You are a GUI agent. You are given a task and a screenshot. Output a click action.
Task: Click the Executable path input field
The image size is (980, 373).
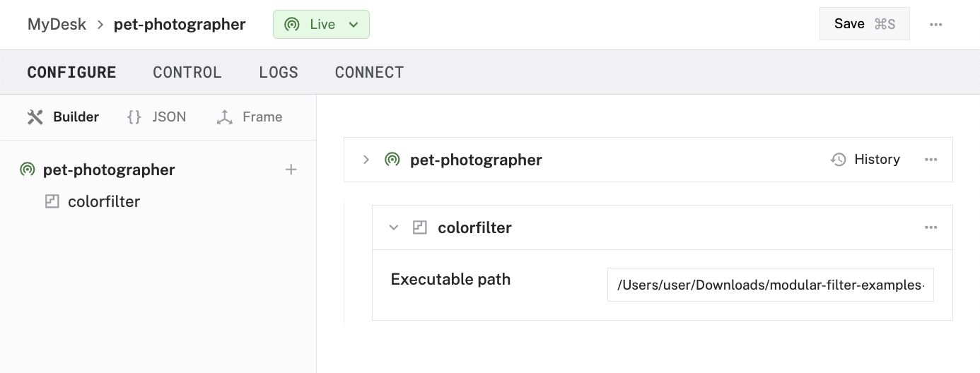(770, 285)
